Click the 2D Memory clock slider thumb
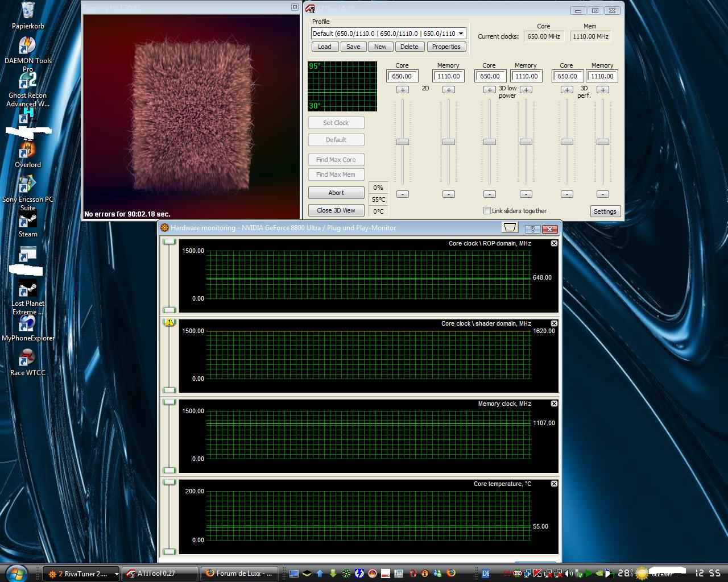The height and width of the screenshot is (582, 728). click(449, 142)
